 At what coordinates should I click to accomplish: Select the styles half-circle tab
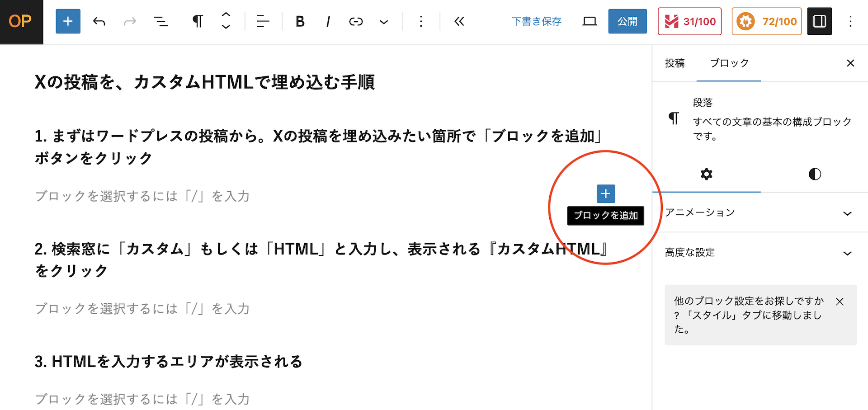pyautogui.click(x=815, y=174)
